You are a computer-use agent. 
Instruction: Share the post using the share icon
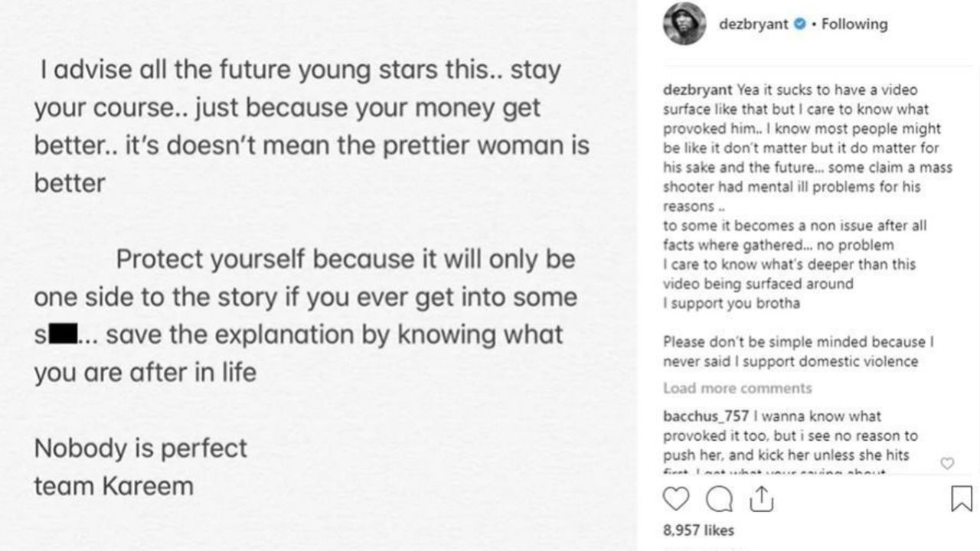click(761, 499)
